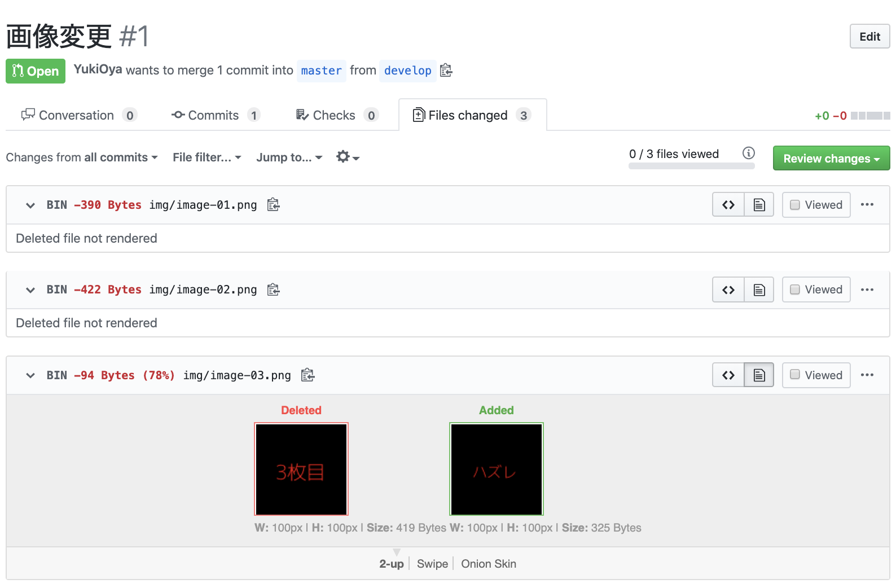Viewport: 896px width, 588px height.
Task: Mark image-01.png as Viewed
Action: coord(816,205)
